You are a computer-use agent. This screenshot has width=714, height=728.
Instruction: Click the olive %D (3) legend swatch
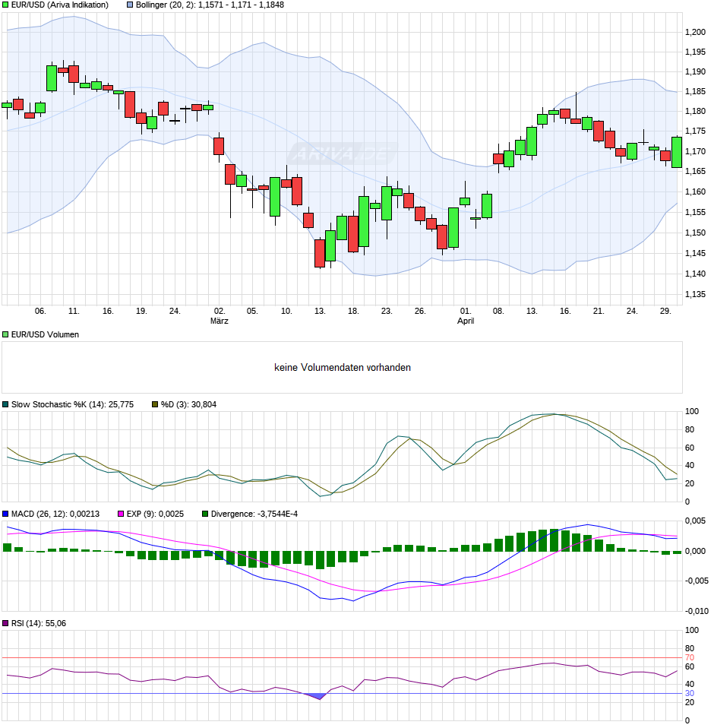155,404
